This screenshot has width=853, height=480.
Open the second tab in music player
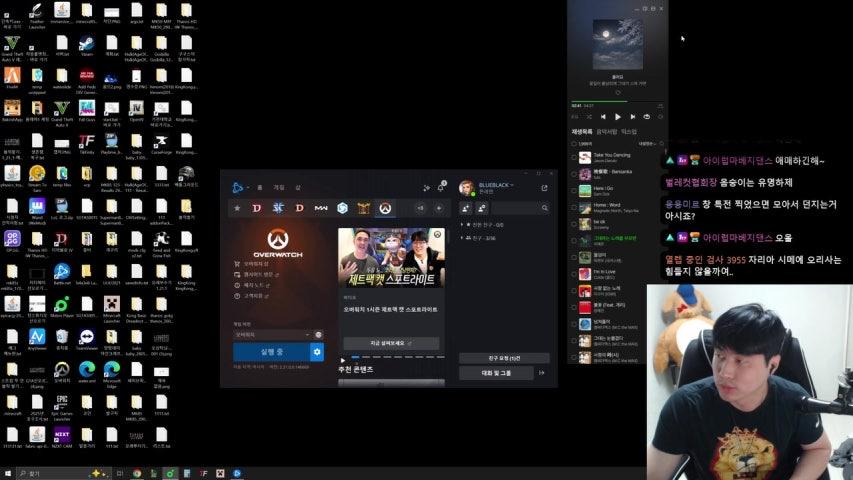coord(607,132)
